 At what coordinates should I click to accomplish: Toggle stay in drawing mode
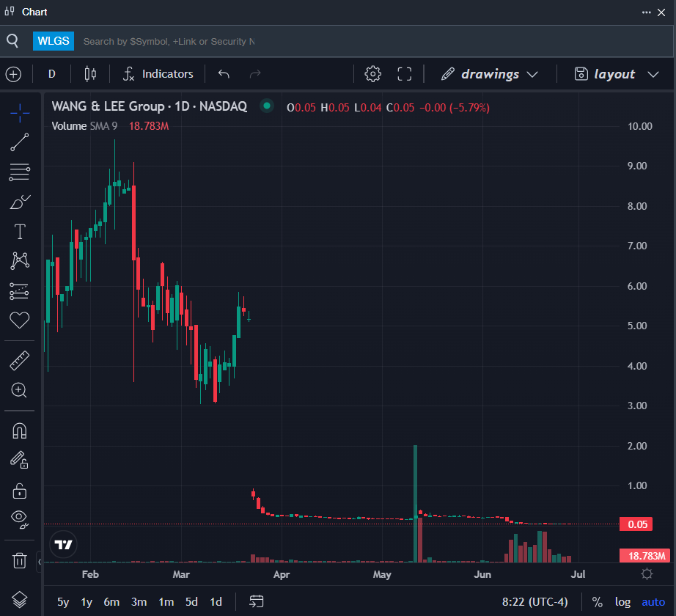coord(19,460)
